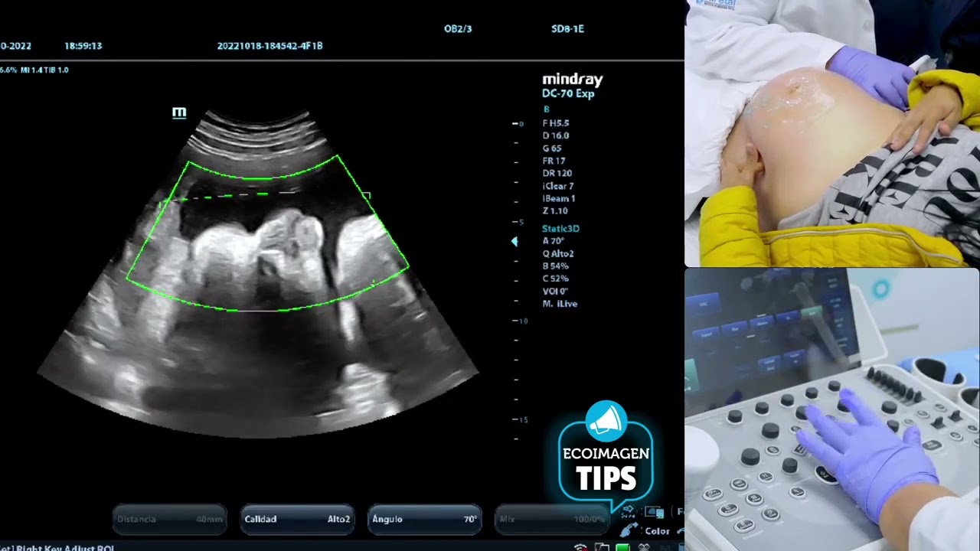Adjust the Ángulo 70° soft-menu control

424,519
